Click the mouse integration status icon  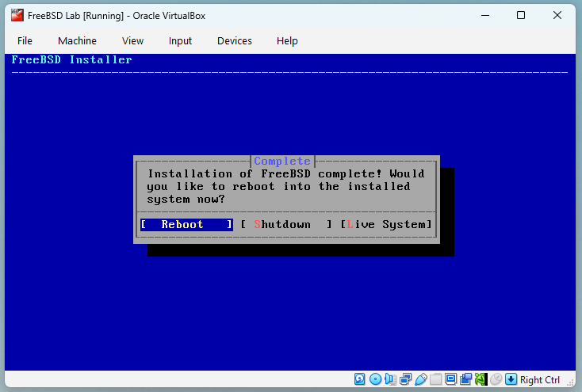point(496,379)
